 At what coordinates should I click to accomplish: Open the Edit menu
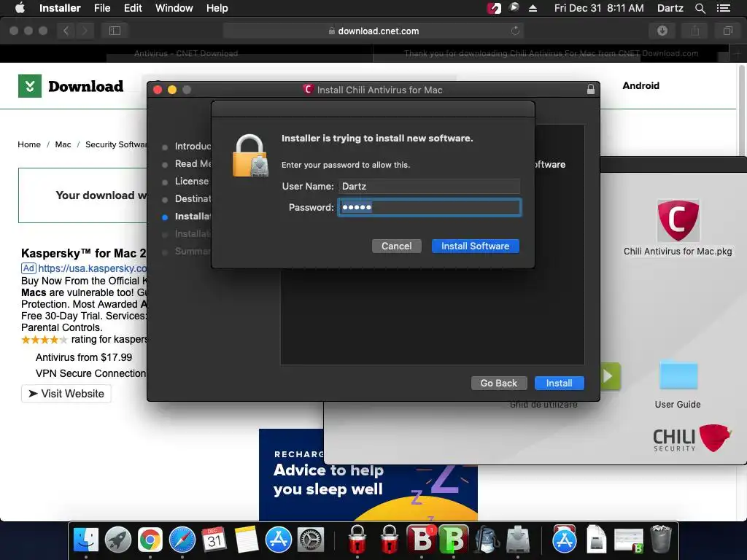pyautogui.click(x=133, y=8)
